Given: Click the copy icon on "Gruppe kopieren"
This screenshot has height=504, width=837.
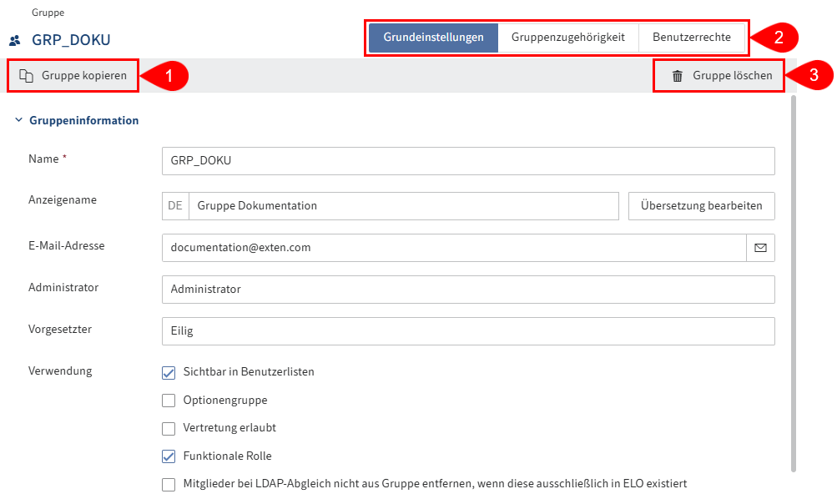Looking at the screenshot, I should click(x=26, y=75).
